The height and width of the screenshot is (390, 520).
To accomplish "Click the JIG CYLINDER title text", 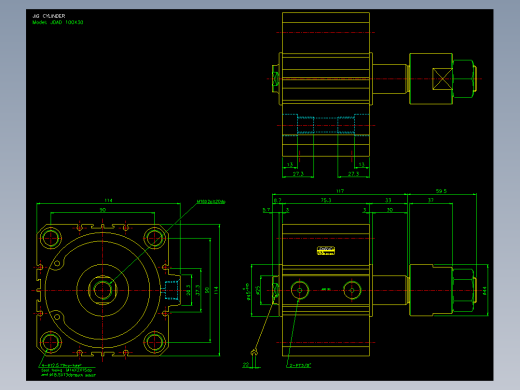I will tap(49, 16).
